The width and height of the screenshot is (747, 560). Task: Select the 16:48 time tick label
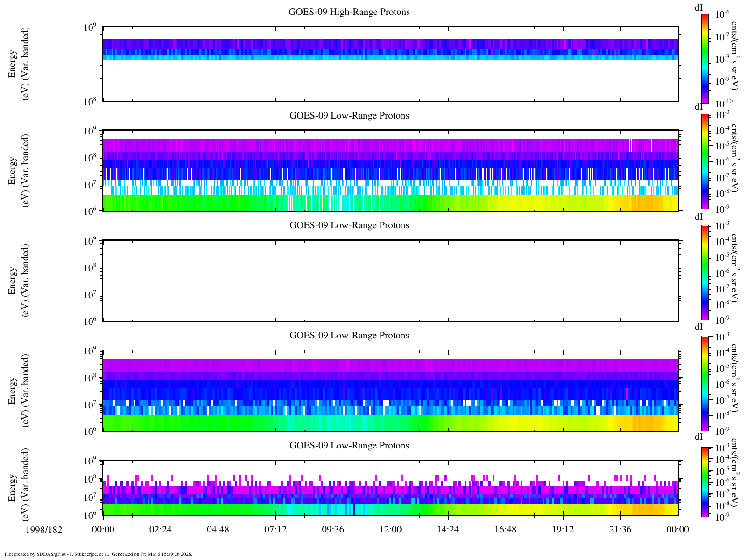[x=505, y=530]
